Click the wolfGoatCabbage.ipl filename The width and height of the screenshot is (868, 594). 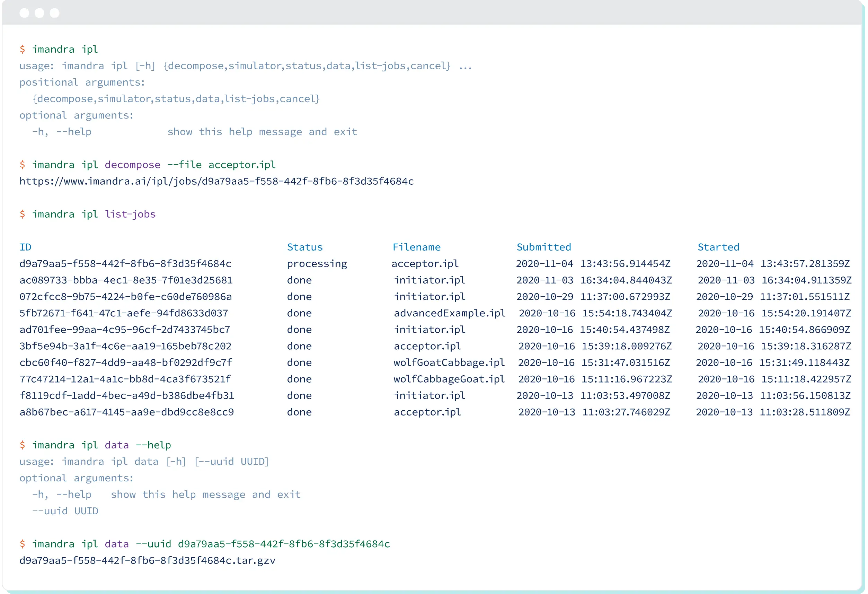(x=449, y=363)
